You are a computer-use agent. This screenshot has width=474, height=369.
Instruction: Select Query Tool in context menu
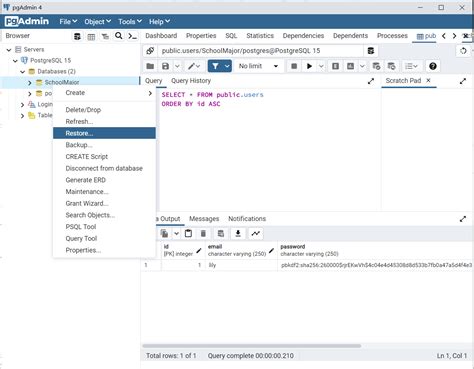pos(104,238)
